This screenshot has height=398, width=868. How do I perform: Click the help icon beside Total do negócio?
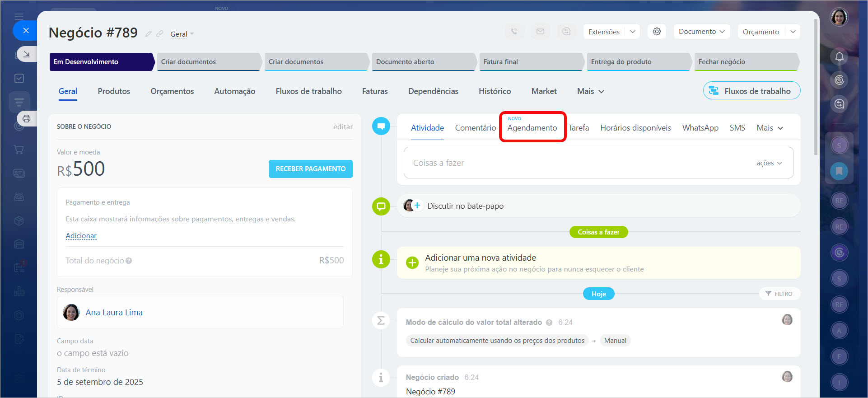[x=129, y=261]
